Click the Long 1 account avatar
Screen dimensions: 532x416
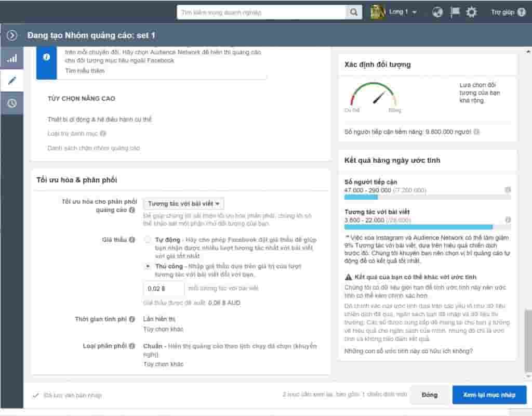click(x=377, y=12)
